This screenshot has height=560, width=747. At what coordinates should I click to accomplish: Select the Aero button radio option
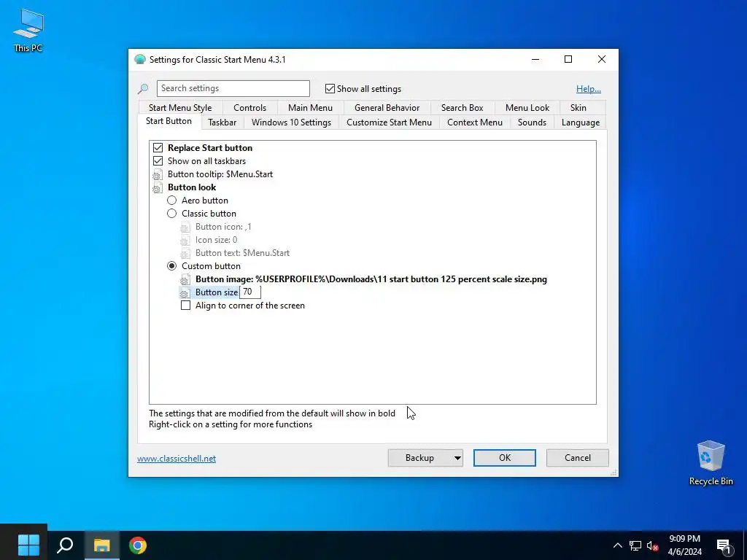171,201
